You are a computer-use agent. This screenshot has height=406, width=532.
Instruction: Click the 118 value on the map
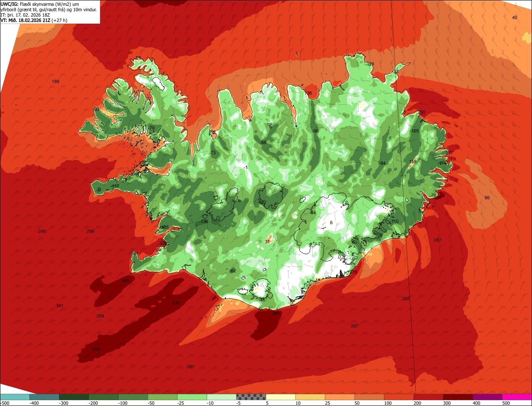tap(413, 161)
